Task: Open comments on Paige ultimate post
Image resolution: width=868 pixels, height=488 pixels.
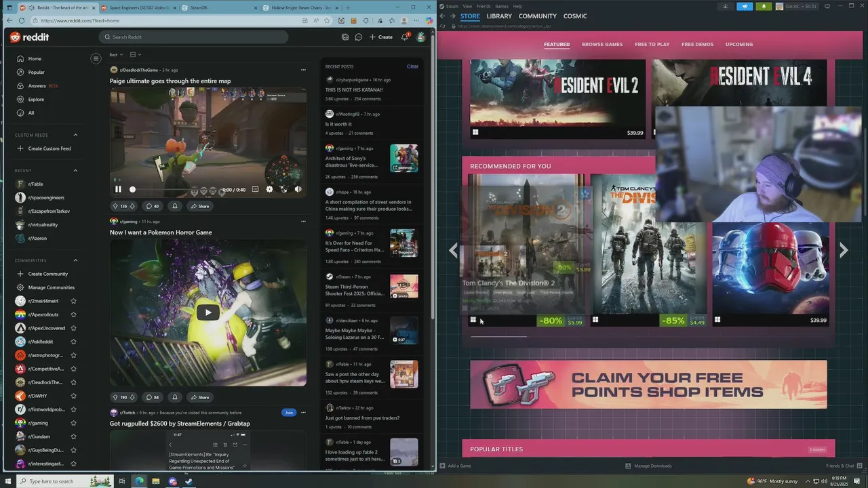Action: click(153, 206)
